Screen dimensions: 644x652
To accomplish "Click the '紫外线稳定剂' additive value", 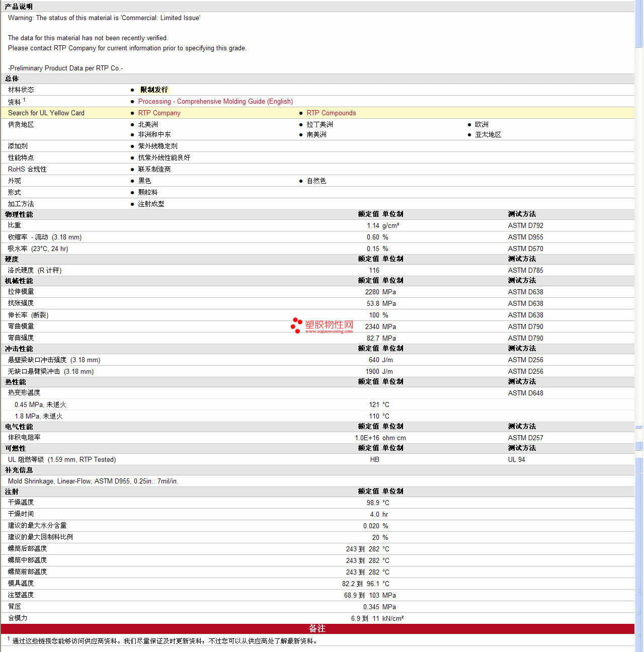I will pos(158,146).
